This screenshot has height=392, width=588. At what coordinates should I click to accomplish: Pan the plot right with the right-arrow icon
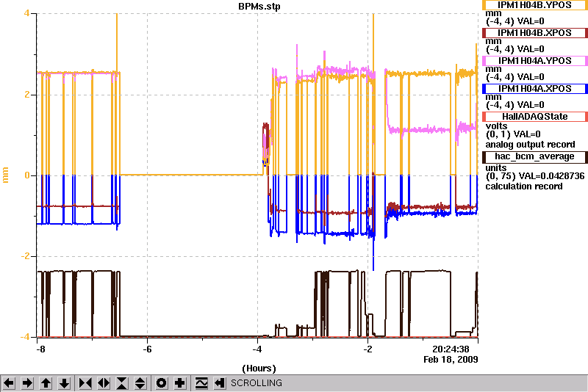pos(27,383)
